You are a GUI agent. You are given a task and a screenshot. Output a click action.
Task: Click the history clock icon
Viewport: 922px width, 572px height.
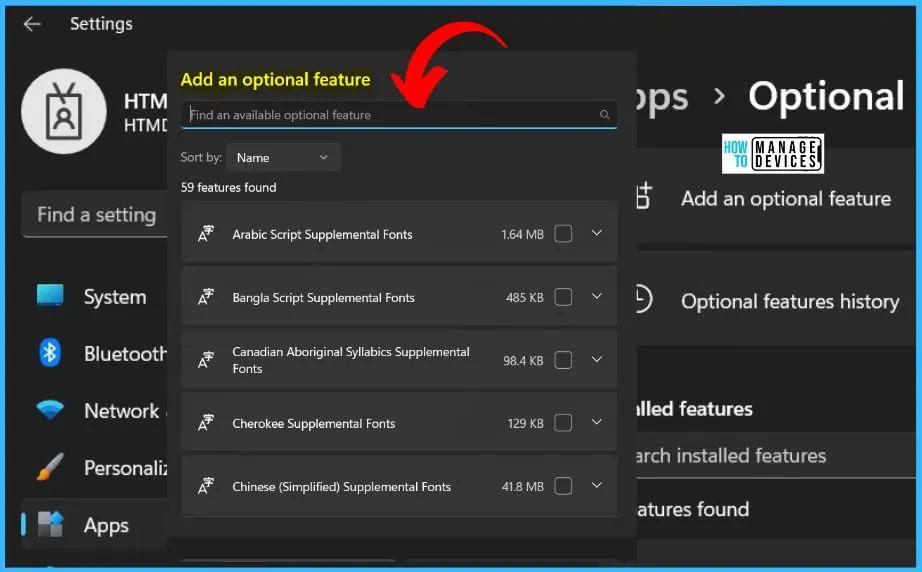pyautogui.click(x=643, y=299)
